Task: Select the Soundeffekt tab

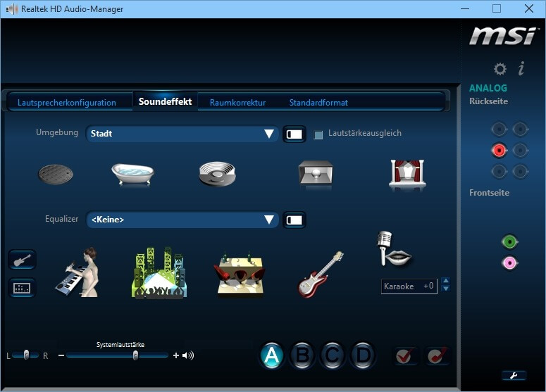Action: tap(165, 101)
